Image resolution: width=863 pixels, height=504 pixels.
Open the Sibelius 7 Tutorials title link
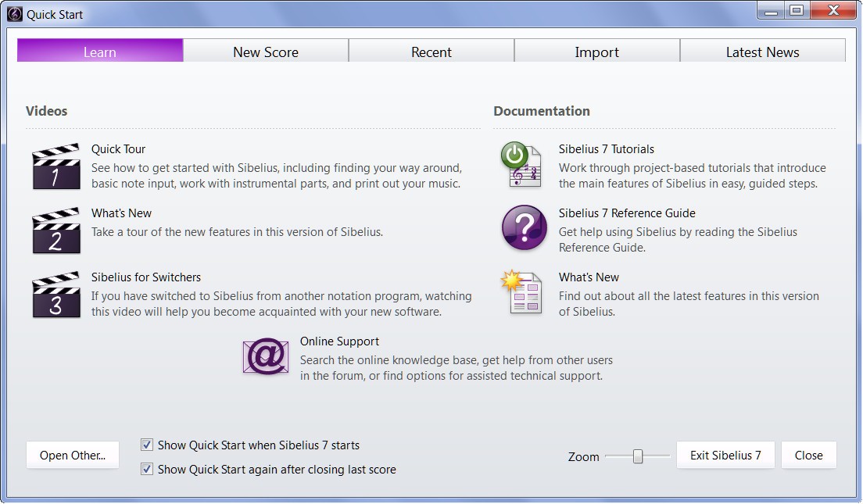point(607,149)
